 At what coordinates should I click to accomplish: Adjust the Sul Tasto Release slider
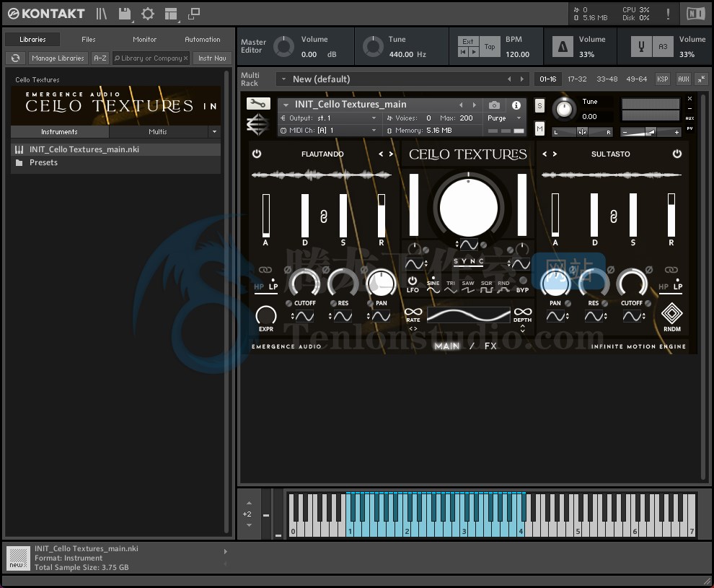coord(671,216)
